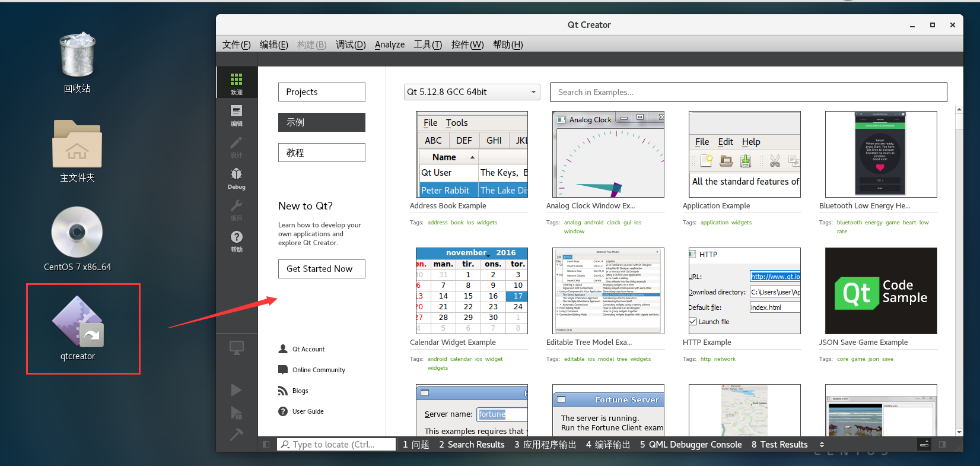Open the Editable Tree Model example thumbnail

[x=608, y=291]
